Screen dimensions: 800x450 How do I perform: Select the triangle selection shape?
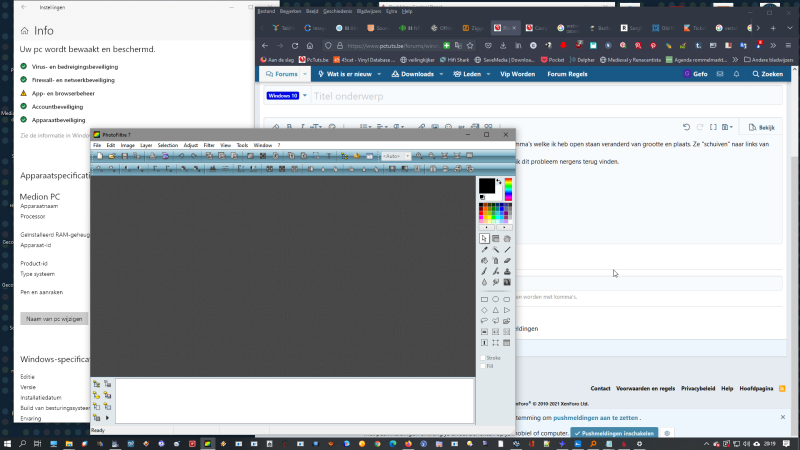496,310
